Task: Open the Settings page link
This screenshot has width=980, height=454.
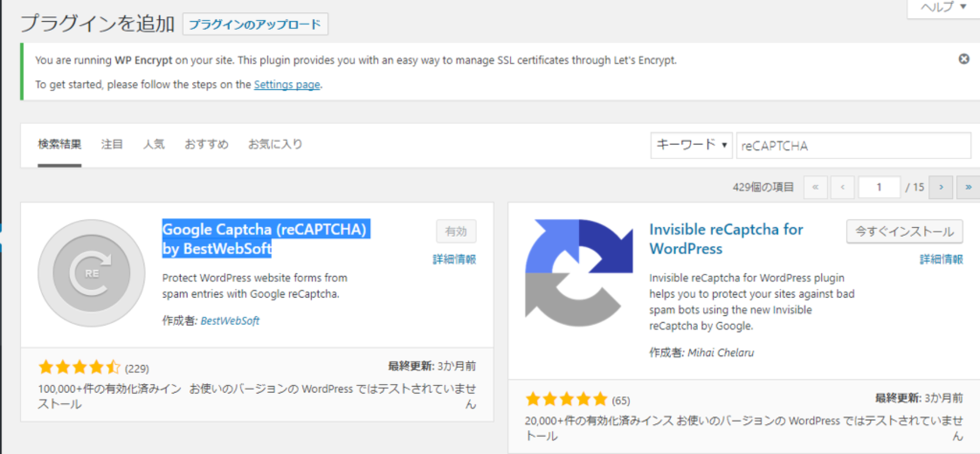Action: [x=286, y=84]
